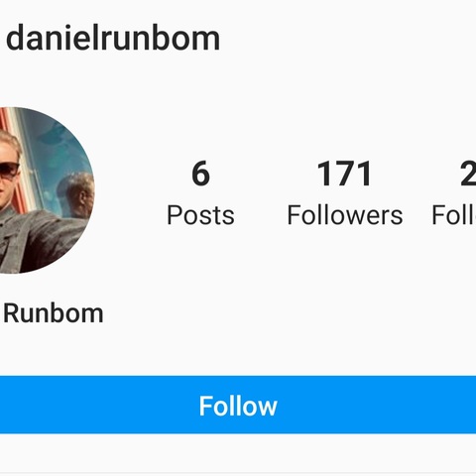Click the Followers label text
The height and width of the screenshot is (476, 476).
(x=345, y=215)
